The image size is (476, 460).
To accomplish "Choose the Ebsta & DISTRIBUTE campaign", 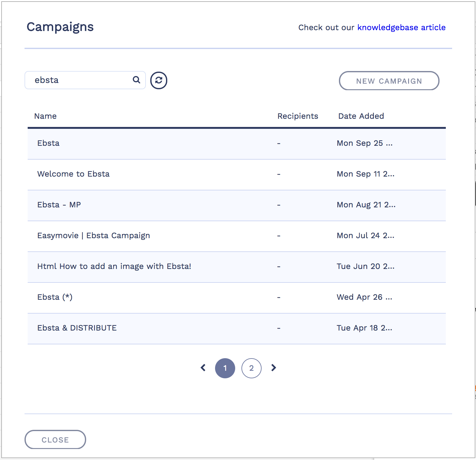I will click(x=77, y=328).
